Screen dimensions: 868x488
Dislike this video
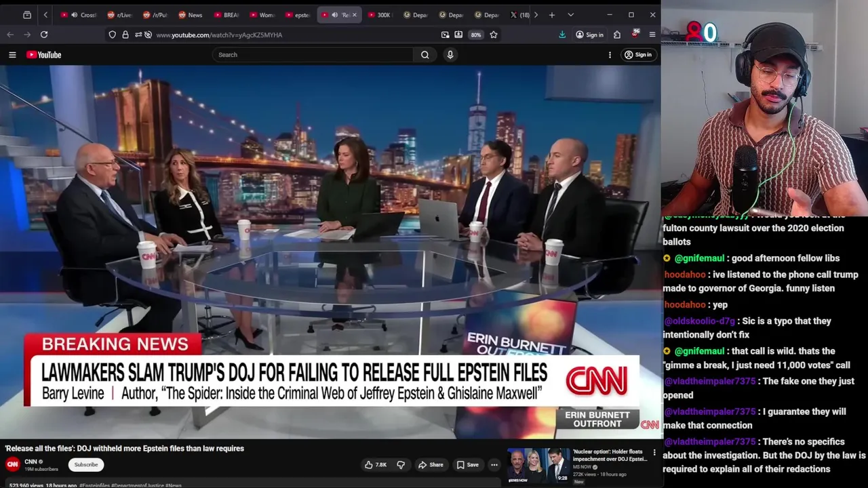(x=401, y=465)
